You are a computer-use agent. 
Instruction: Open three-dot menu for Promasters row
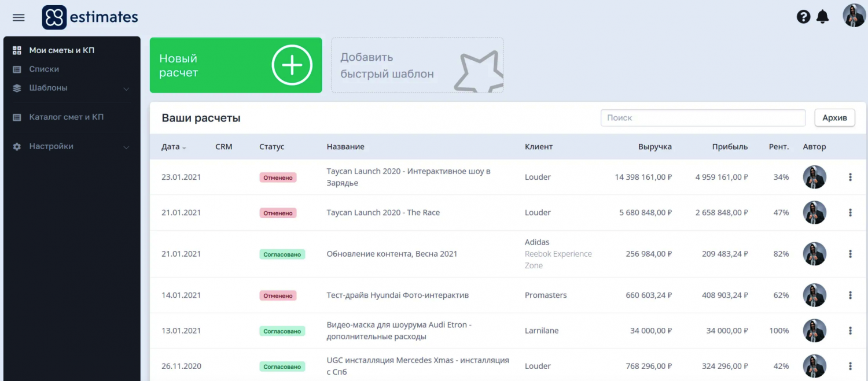point(850,295)
